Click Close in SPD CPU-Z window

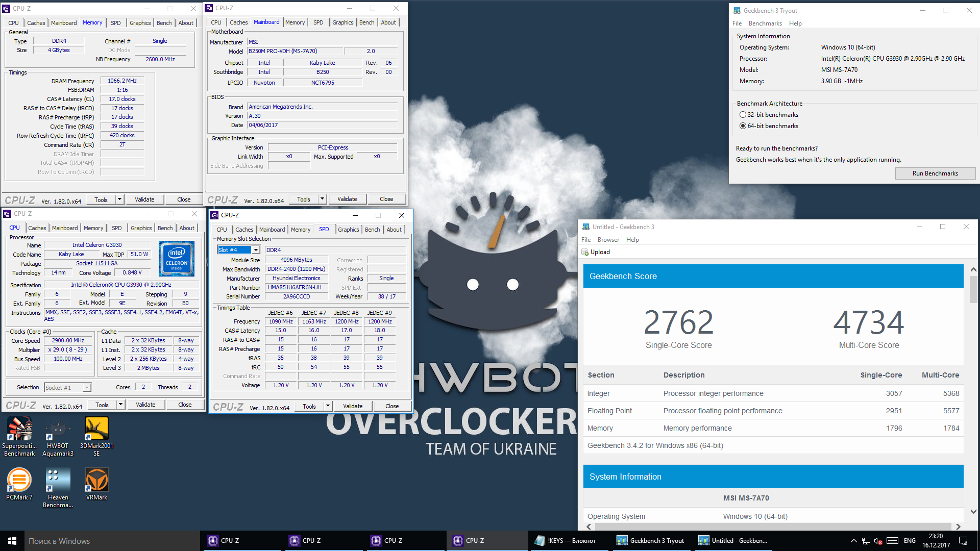pos(392,406)
